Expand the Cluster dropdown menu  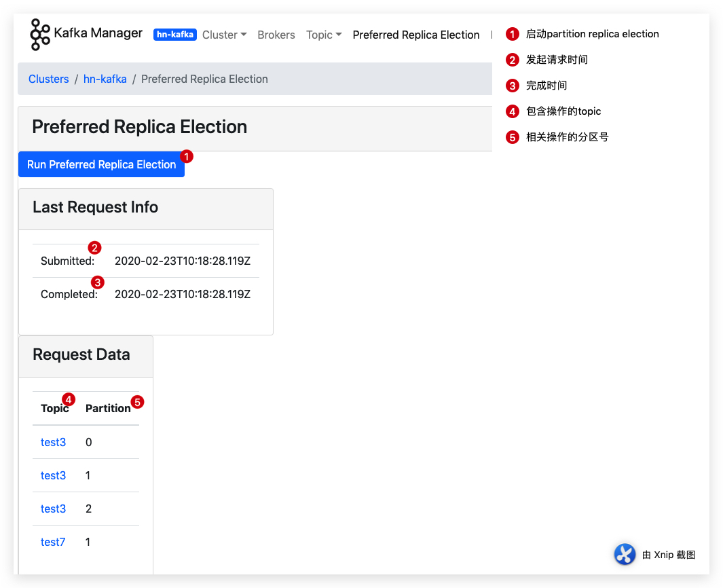tap(225, 35)
